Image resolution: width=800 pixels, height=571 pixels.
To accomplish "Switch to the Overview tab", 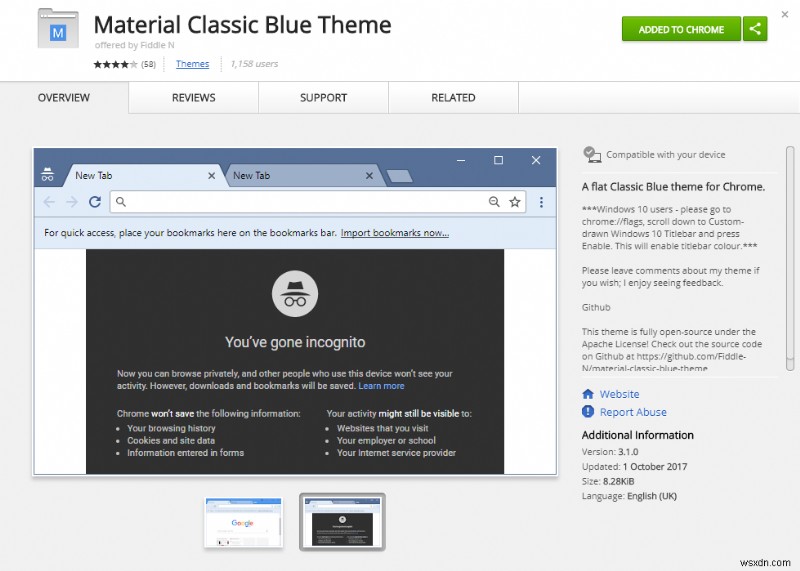I will 64,97.
